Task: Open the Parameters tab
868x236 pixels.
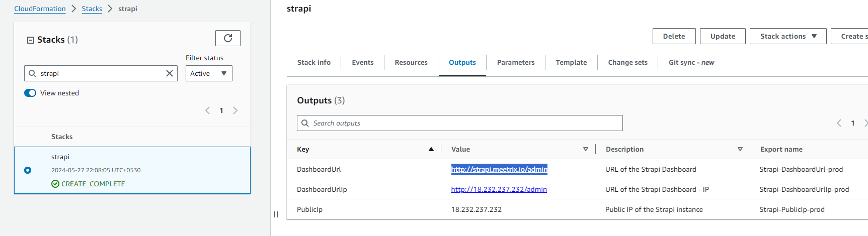Action: 516,62
